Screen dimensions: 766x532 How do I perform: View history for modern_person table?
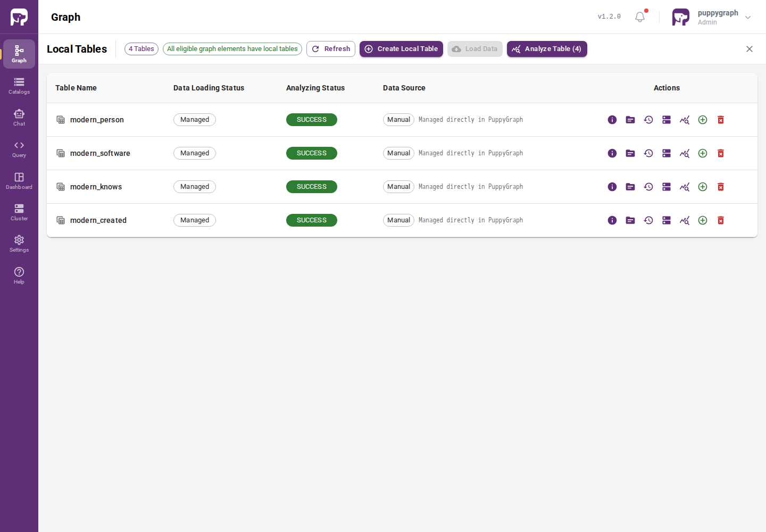(x=648, y=120)
